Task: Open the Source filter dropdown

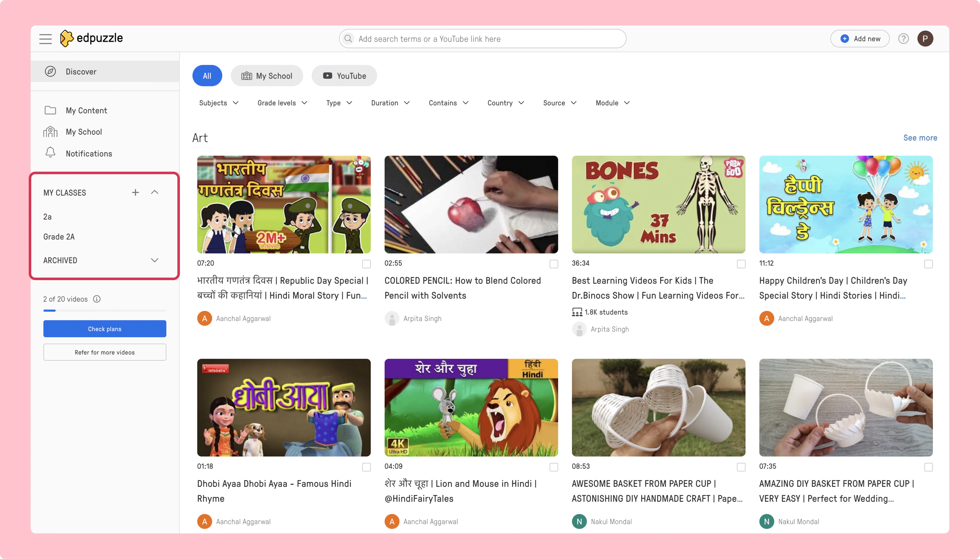Action: 560,103
